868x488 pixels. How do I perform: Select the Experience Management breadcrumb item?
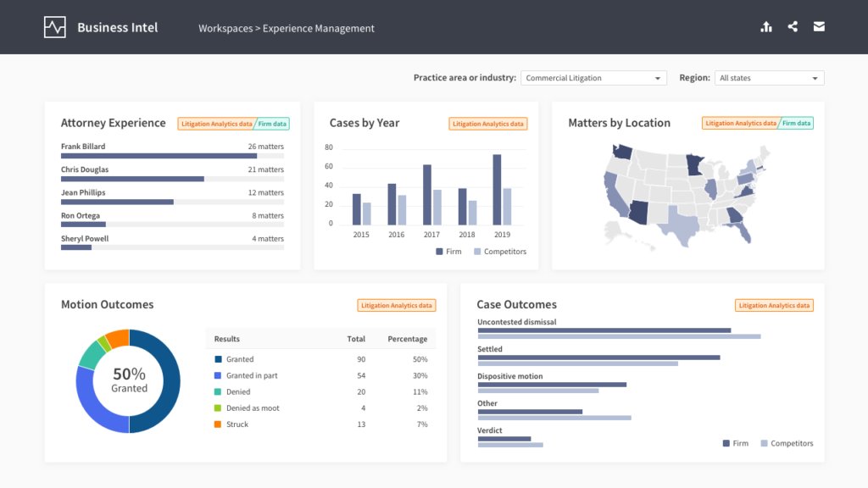(320, 28)
